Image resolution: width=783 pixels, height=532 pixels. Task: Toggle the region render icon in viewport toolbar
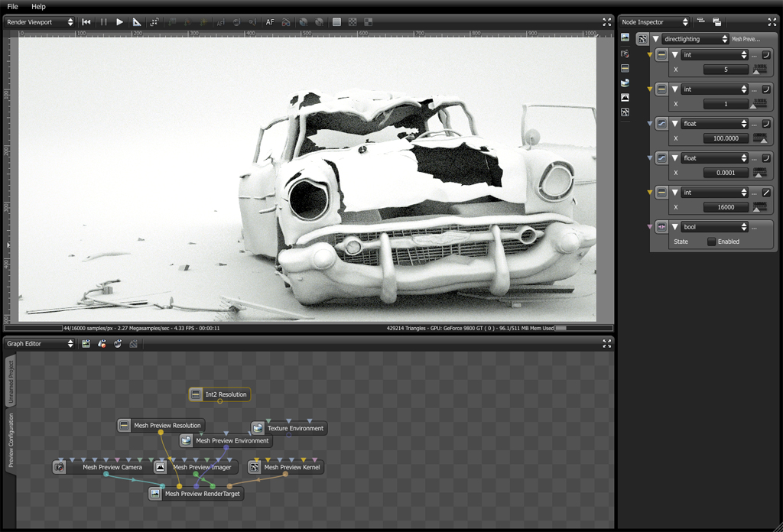point(154,22)
